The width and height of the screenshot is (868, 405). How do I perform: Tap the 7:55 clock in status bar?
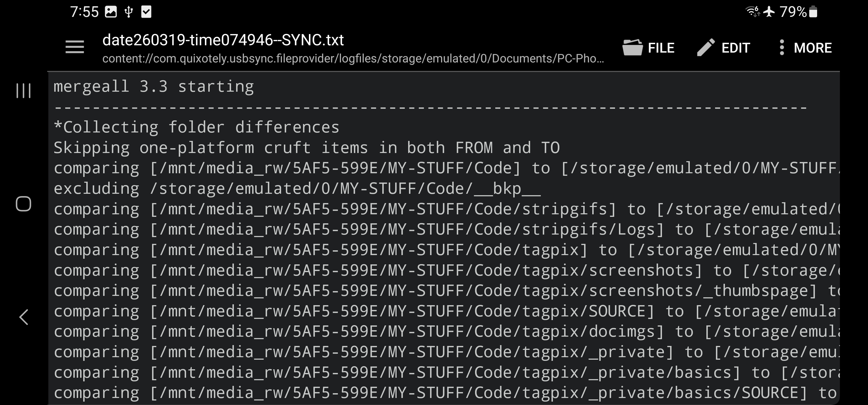[x=84, y=12]
